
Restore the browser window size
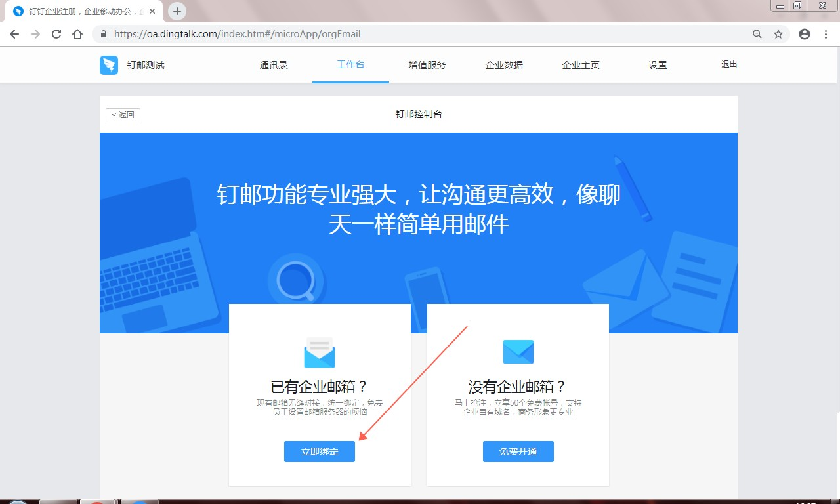point(797,5)
